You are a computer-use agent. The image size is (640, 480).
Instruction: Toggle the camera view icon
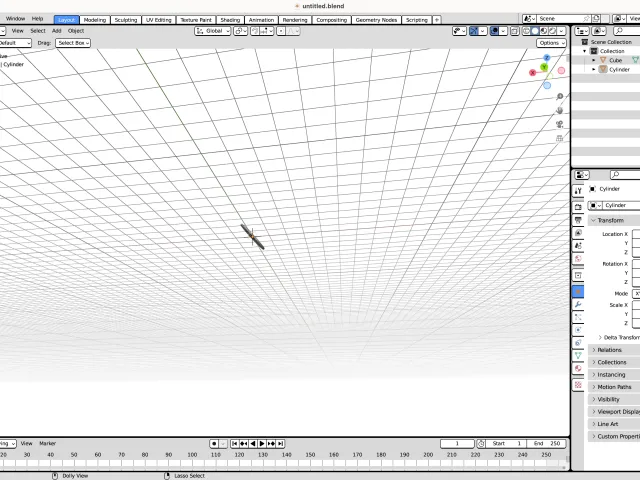coord(560,124)
